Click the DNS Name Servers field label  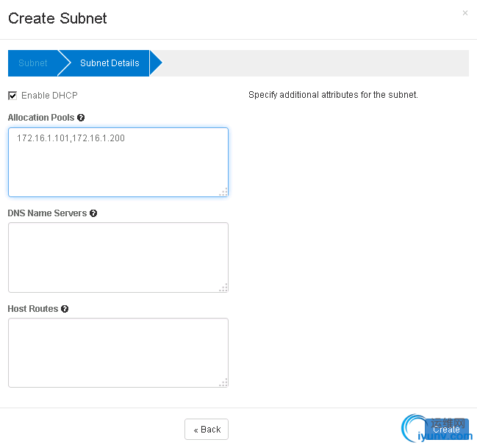coord(47,213)
